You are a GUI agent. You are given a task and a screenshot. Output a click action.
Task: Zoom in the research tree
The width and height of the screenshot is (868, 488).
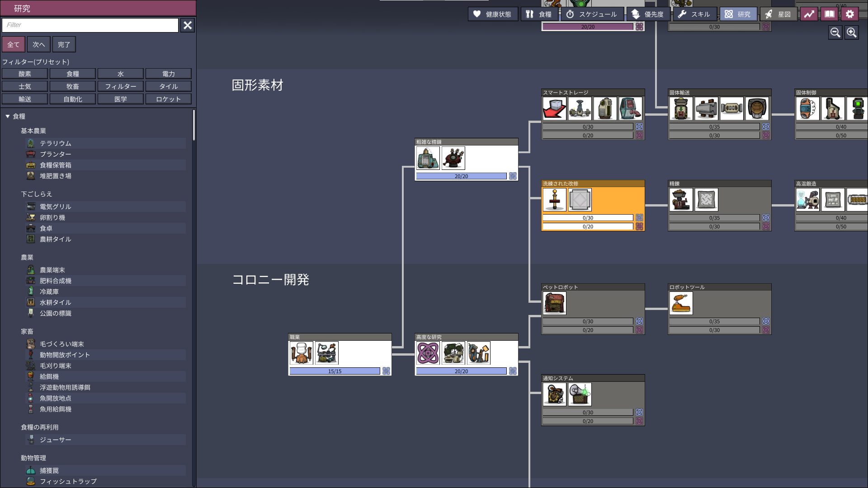[x=852, y=33]
